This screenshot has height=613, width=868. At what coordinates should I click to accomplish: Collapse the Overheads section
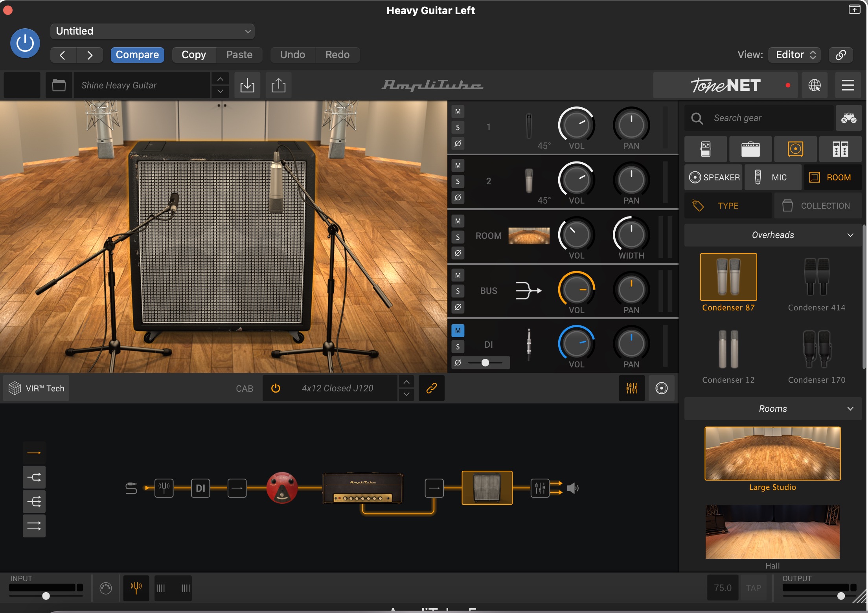click(x=773, y=235)
